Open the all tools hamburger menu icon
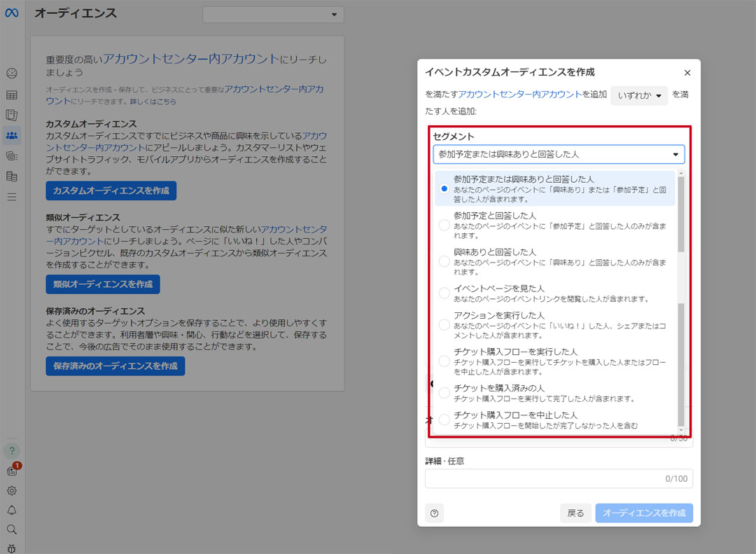The image size is (756, 554). (12, 197)
